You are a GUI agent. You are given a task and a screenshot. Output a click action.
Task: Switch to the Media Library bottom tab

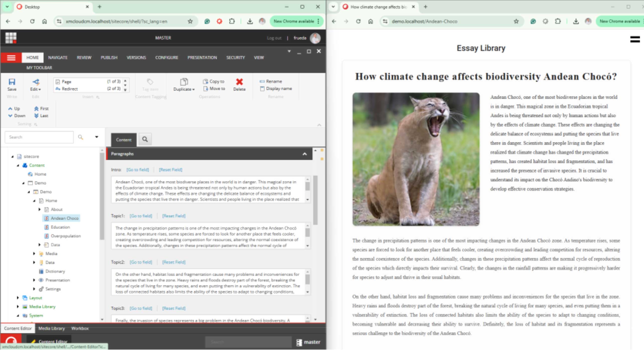tap(52, 328)
